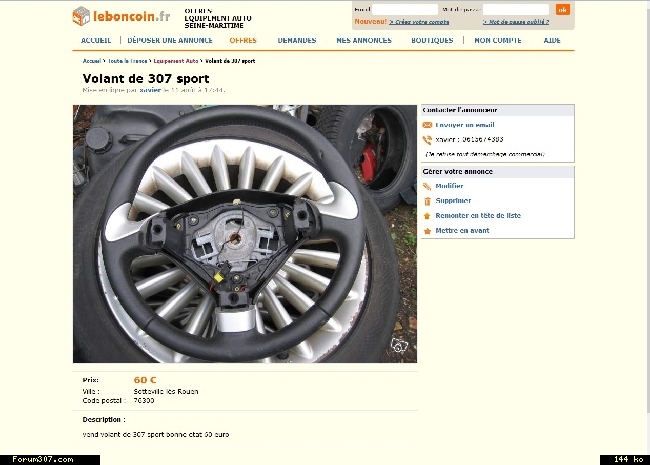Click the orange ok login button
650x465 pixels.
pyautogui.click(x=563, y=10)
